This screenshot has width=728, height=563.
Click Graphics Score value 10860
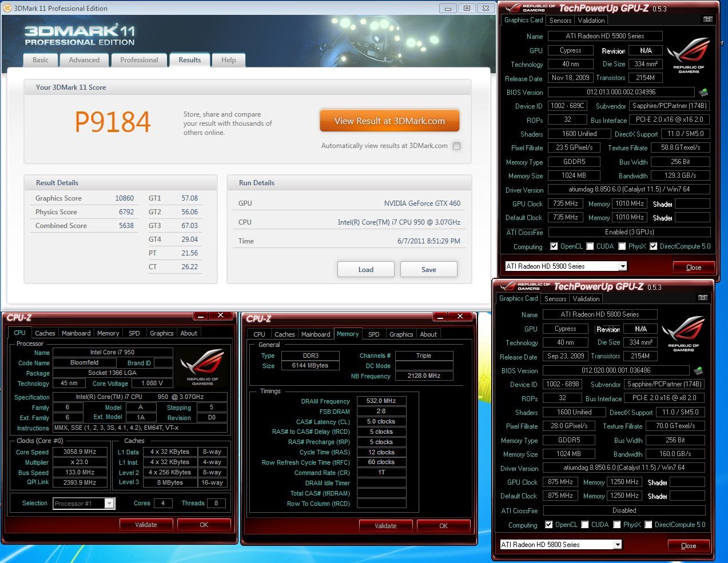(124, 198)
